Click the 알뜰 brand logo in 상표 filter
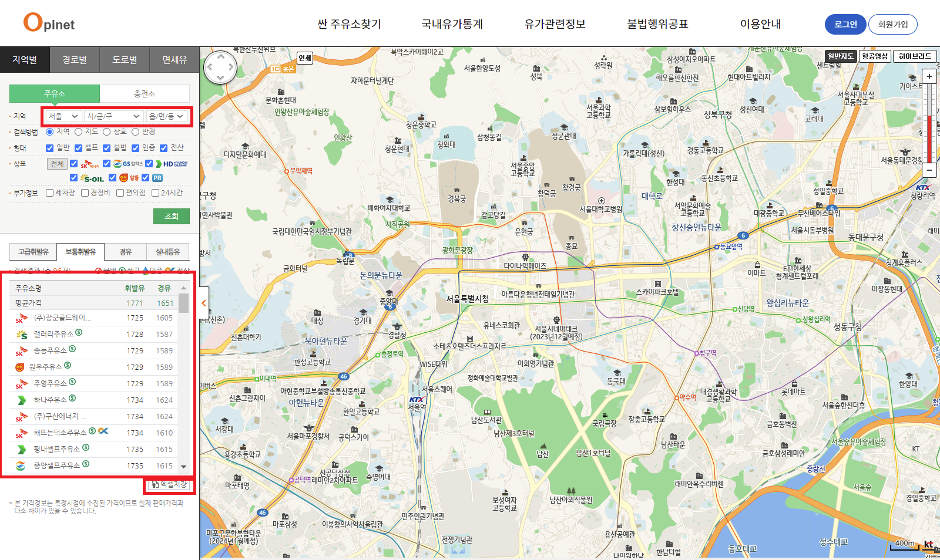The height and width of the screenshot is (560, 940). point(129,178)
